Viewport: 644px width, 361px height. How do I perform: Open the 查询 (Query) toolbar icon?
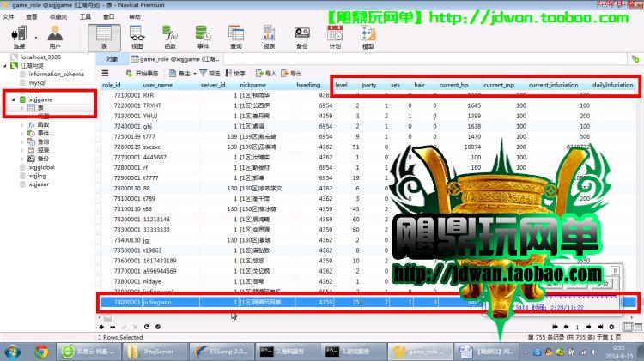click(x=235, y=35)
